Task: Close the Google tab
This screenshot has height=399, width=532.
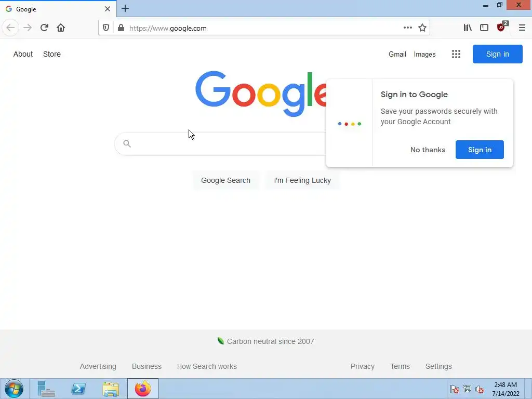Action: (107, 9)
